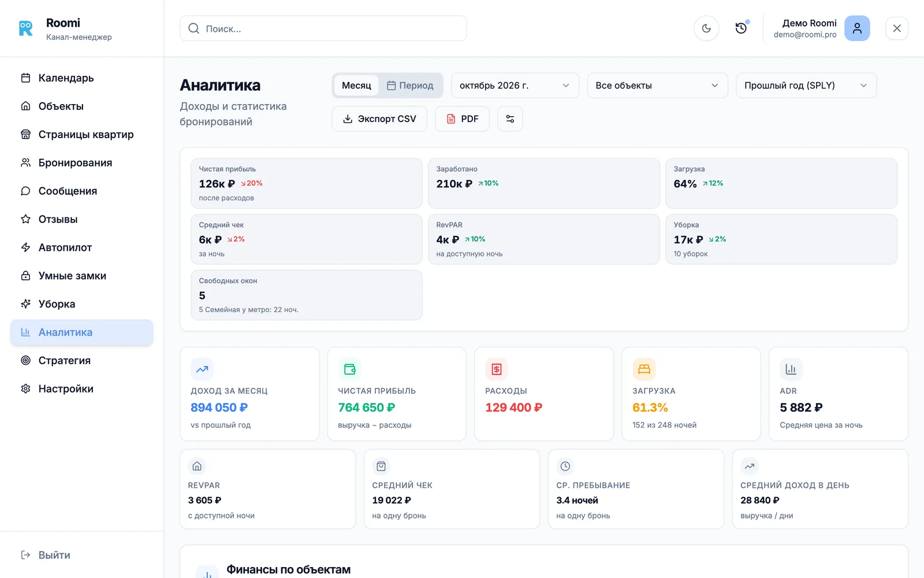The image size is (924, 578).
Task: Click Выйти to log out
Action: coord(46,555)
